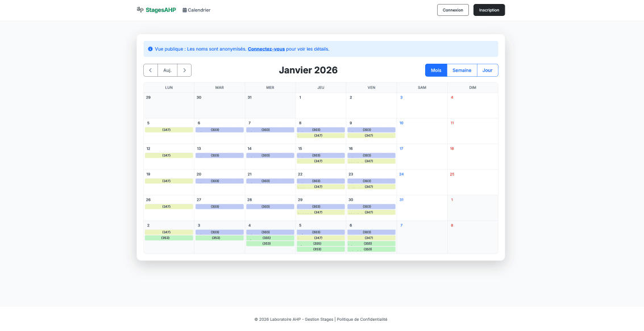Click the Connexion button
This screenshot has height=331, width=644.
pyautogui.click(x=452, y=10)
